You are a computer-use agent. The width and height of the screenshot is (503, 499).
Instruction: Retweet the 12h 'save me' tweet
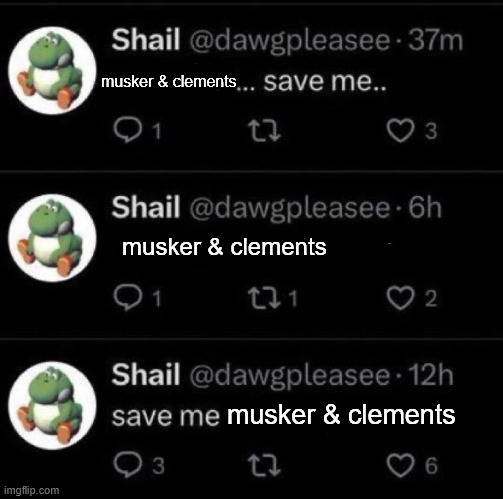point(265,466)
